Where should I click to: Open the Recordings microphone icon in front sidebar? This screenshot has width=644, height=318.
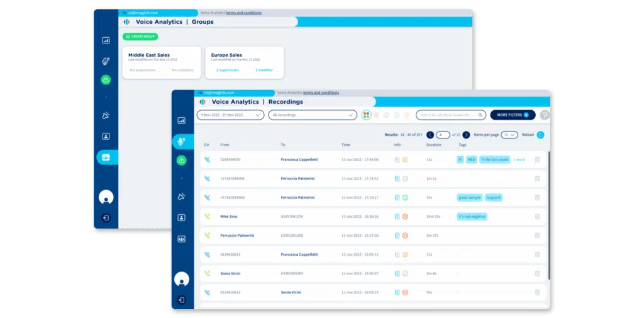(x=182, y=141)
